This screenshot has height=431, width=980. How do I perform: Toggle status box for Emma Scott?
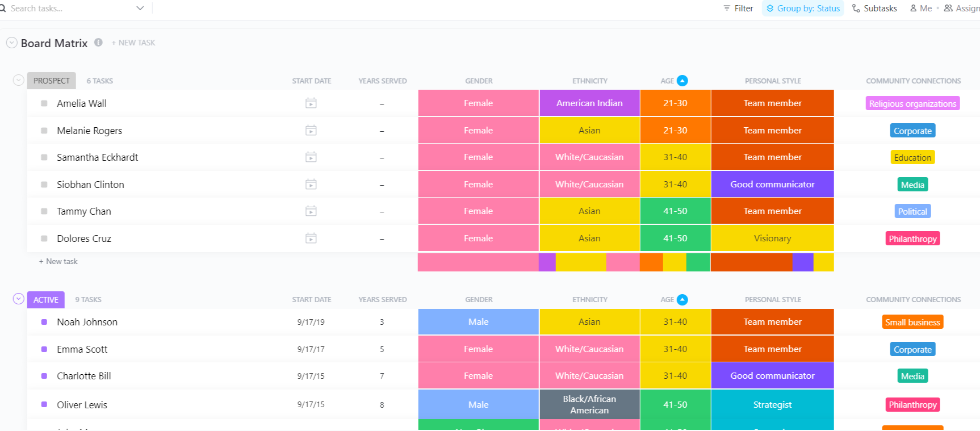pyautogui.click(x=44, y=349)
